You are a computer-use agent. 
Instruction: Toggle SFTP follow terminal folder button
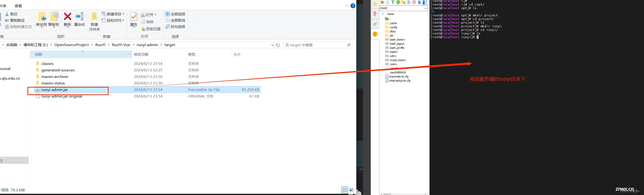[424, 2]
